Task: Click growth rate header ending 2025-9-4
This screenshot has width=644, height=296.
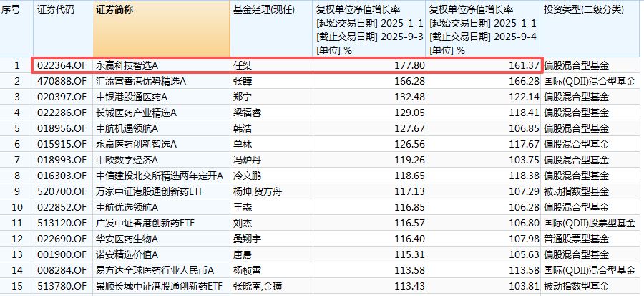Action: [483, 29]
